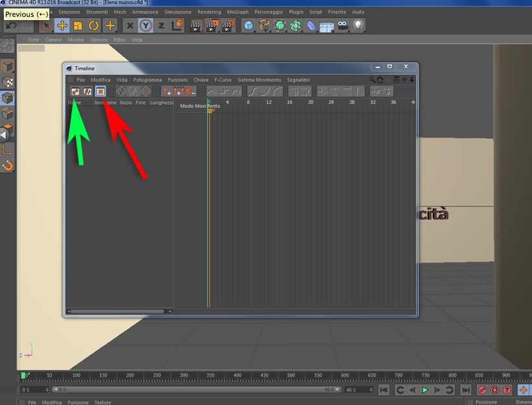The height and width of the screenshot is (405, 532).
Task: Select the Scale tool
Action: point(78,26)
